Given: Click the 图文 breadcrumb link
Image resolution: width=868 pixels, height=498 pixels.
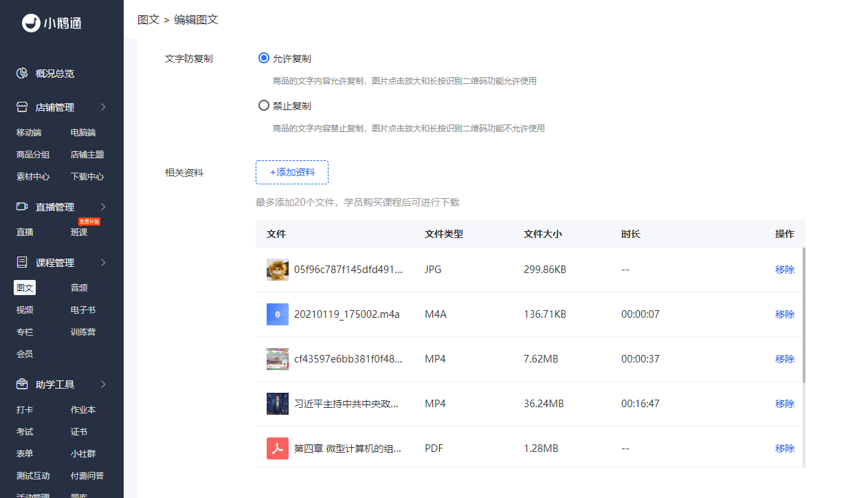Looking at the screenshot, I should 148,19.
